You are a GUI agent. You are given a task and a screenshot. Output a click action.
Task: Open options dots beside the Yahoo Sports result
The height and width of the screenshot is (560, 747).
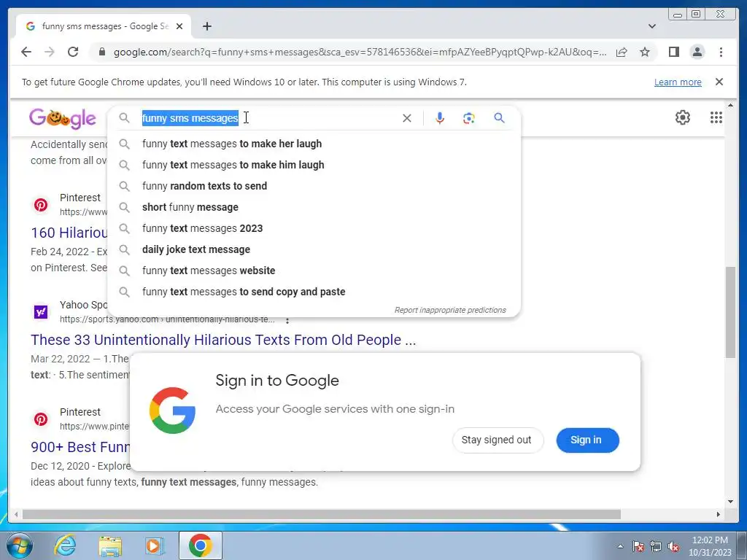(x=287, y=321)
